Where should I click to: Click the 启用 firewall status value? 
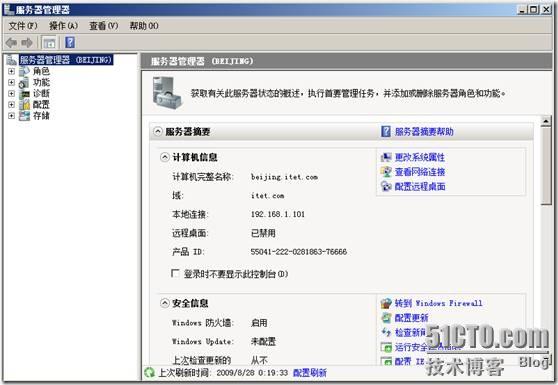[259, 323]
